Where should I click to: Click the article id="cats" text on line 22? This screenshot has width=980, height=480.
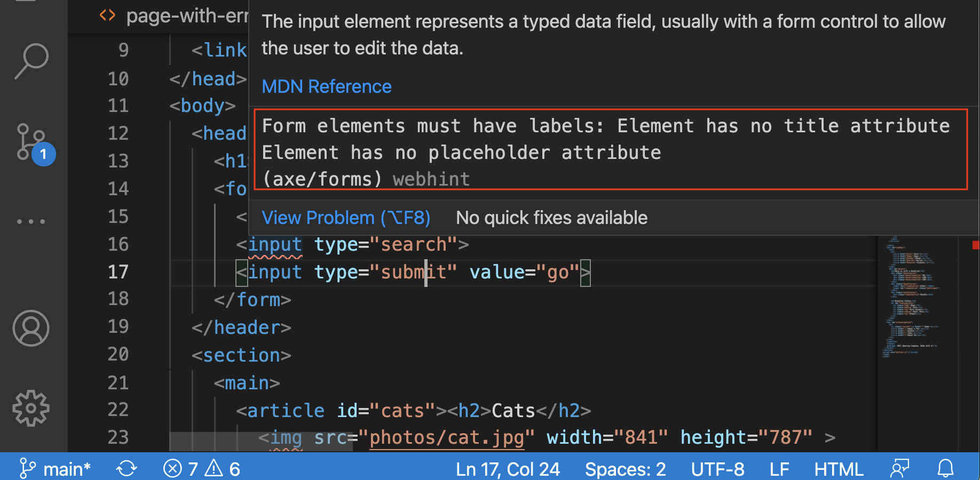click(341, 411)
